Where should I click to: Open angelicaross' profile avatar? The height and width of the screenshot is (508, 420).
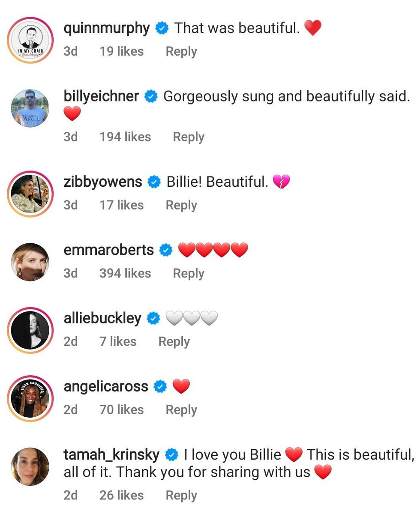(30, 398)
